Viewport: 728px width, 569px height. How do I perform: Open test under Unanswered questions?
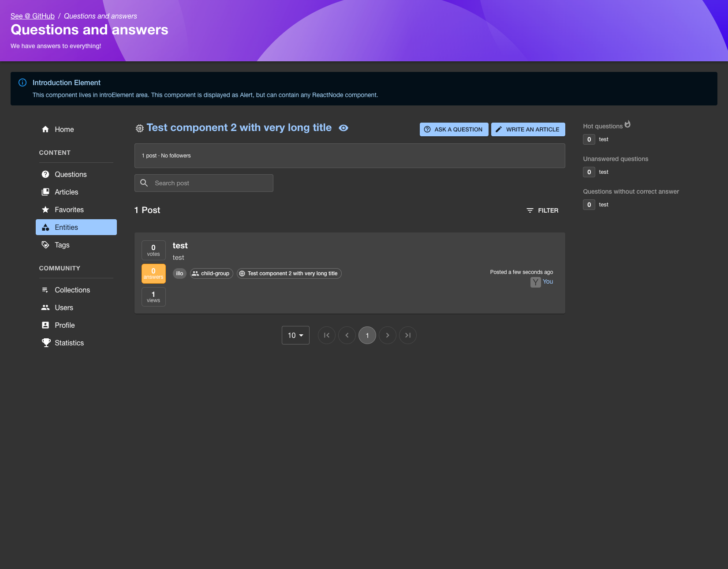(x=604, y=172)
